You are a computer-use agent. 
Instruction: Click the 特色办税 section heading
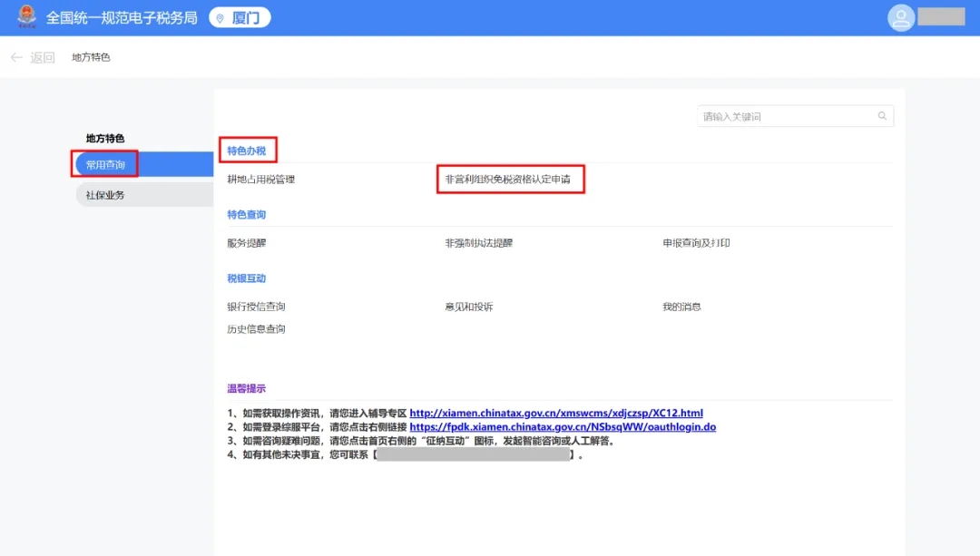246,151
